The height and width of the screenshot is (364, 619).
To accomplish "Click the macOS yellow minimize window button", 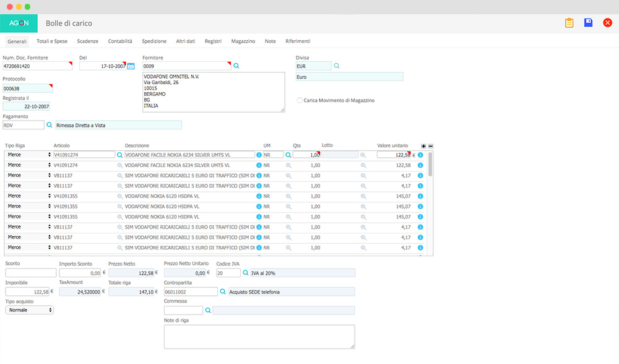I will pos(19,7).
